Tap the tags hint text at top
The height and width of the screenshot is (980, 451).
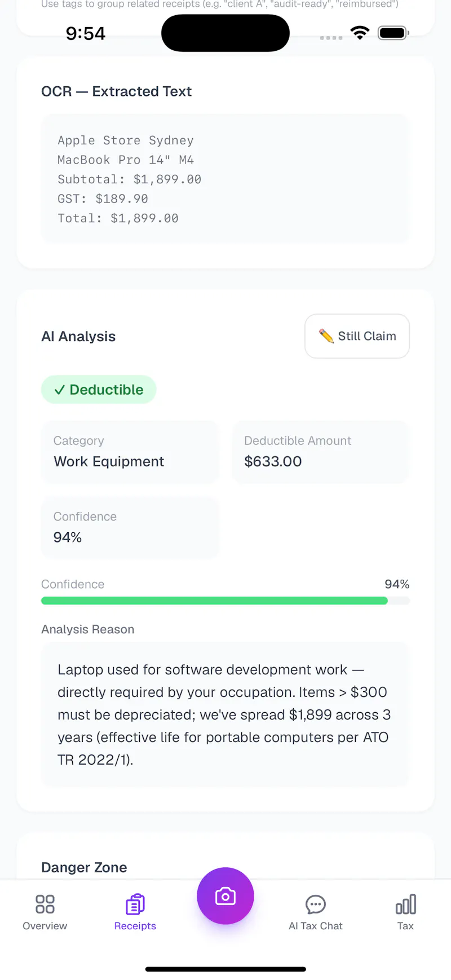pos(220,4)
